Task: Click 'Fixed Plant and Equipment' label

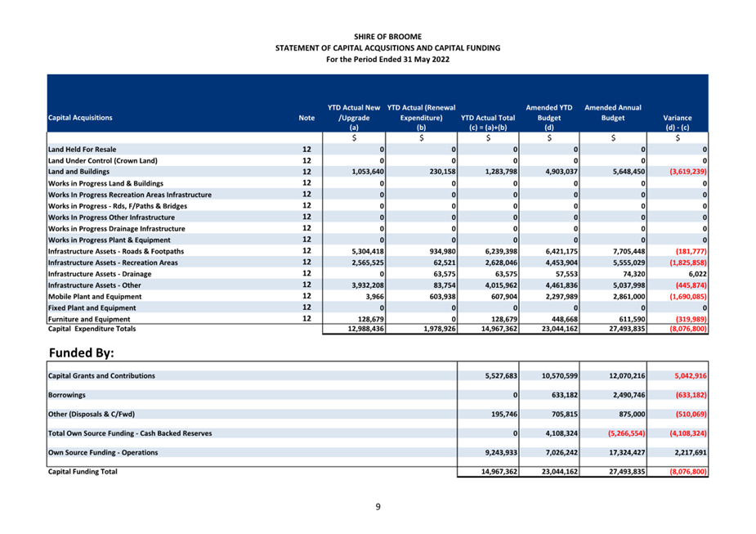Action: point(92,307)
